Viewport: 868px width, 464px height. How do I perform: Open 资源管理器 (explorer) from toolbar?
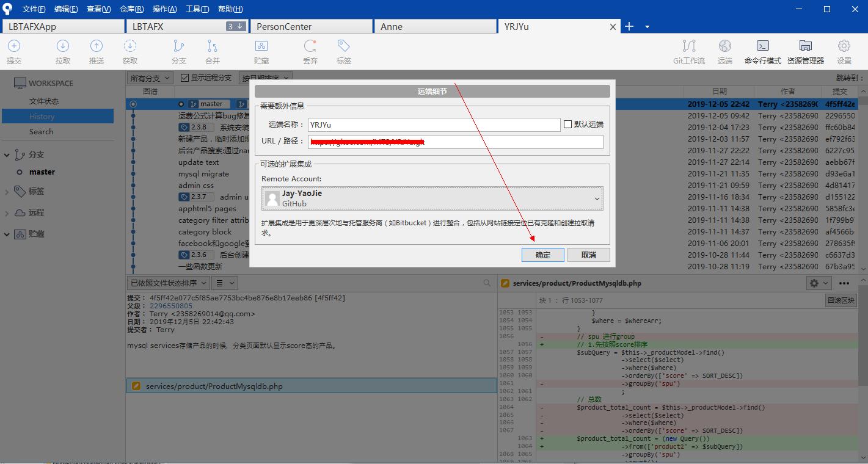[806, 46]
